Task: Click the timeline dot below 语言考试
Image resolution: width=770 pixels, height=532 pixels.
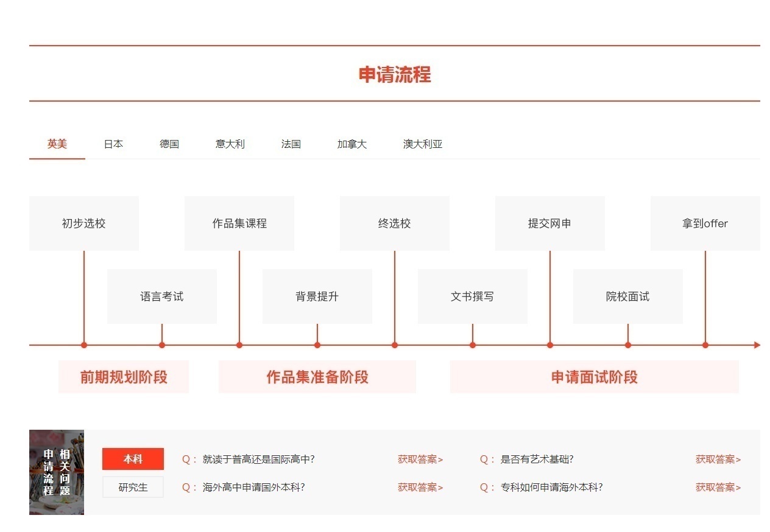Action: coord(162,345)
